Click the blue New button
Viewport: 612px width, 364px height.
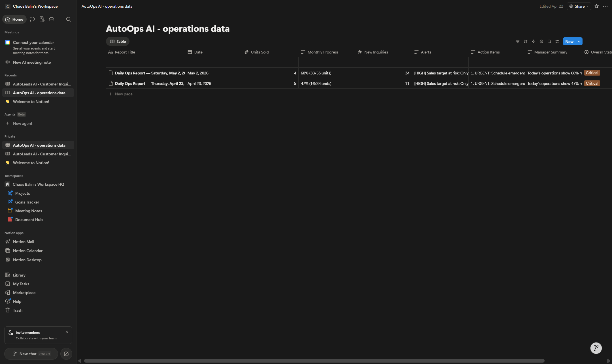(569, 41)
